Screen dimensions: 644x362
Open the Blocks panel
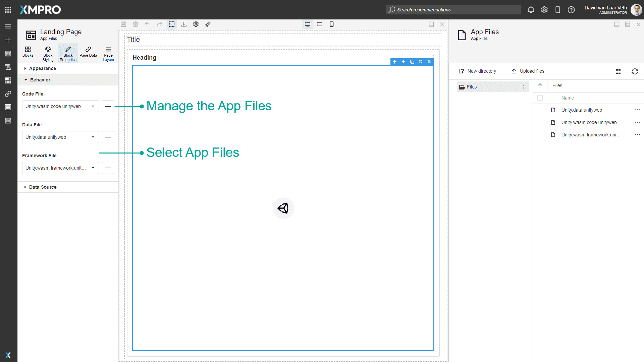pyautogui.click(x=28, y=53)
